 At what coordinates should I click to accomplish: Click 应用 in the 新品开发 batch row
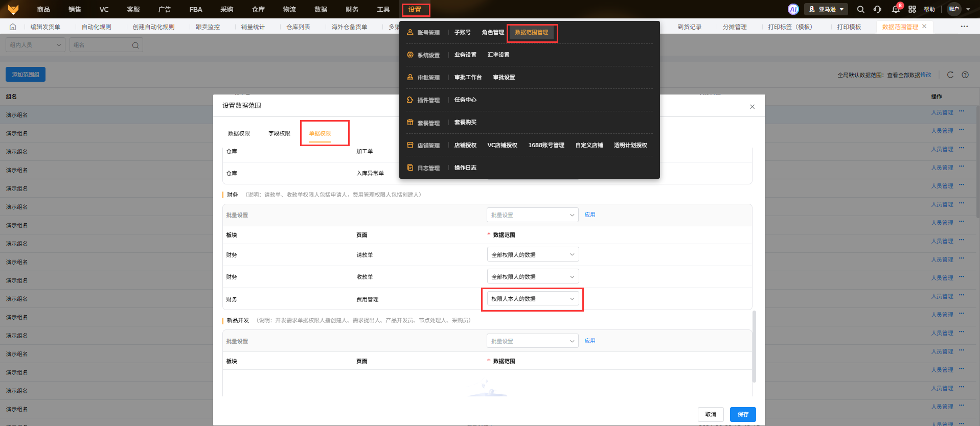(590, 341)
